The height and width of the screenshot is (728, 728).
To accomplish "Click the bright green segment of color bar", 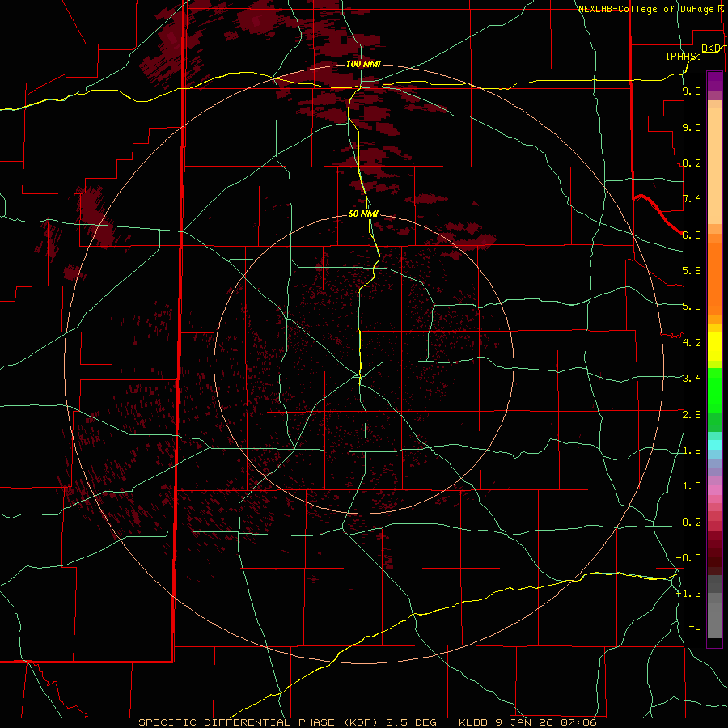I will coord(714,390).
